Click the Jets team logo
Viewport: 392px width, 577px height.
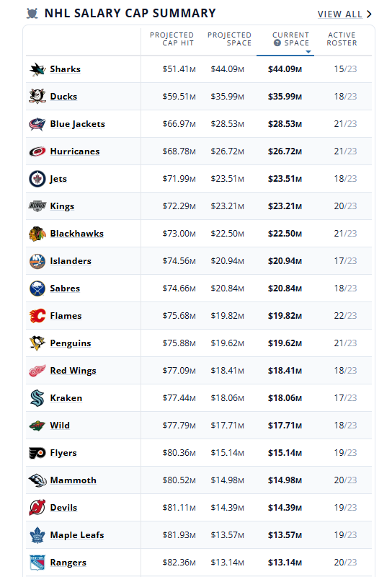pos(37,179)
